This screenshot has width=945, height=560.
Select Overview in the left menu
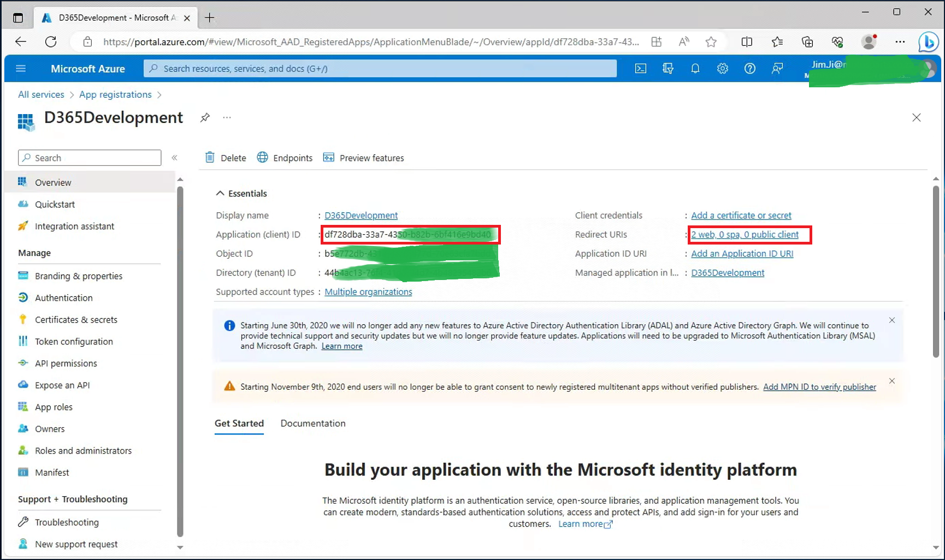pos(90,182)
